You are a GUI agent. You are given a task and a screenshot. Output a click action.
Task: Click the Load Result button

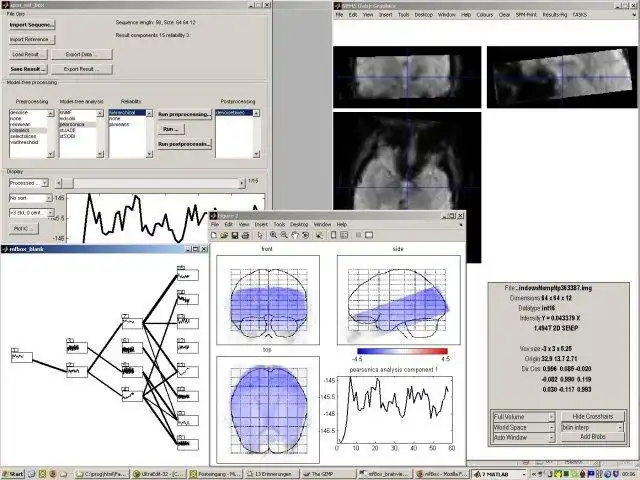pos(28,54)
